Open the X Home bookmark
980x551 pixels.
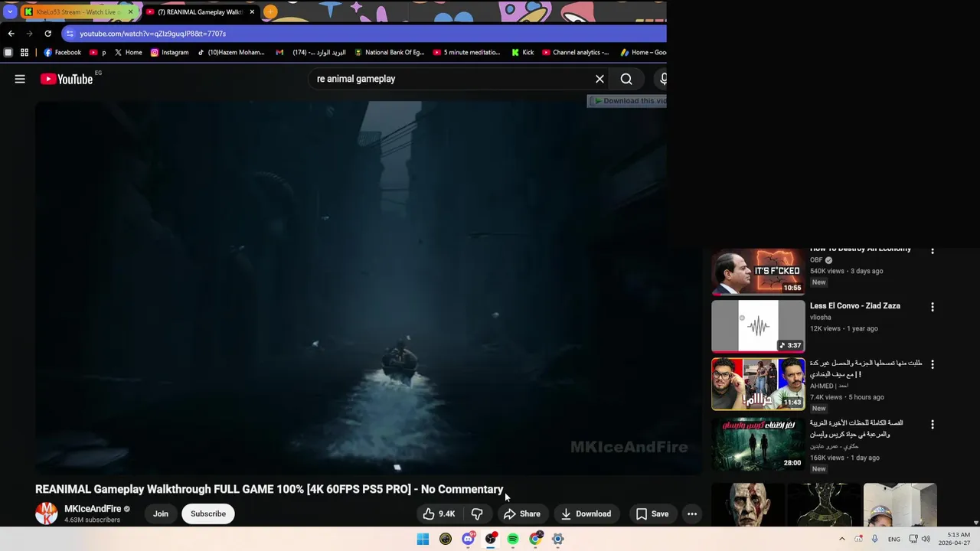(129, 53)
